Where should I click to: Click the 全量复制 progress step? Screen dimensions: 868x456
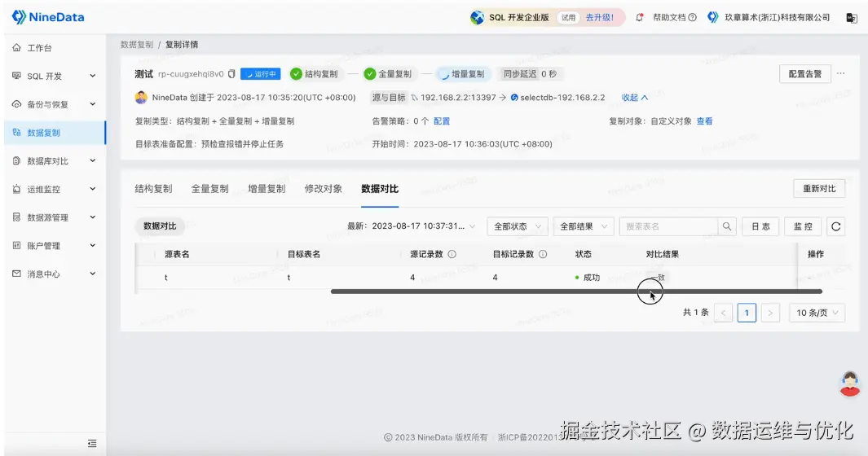click(389, 73)
